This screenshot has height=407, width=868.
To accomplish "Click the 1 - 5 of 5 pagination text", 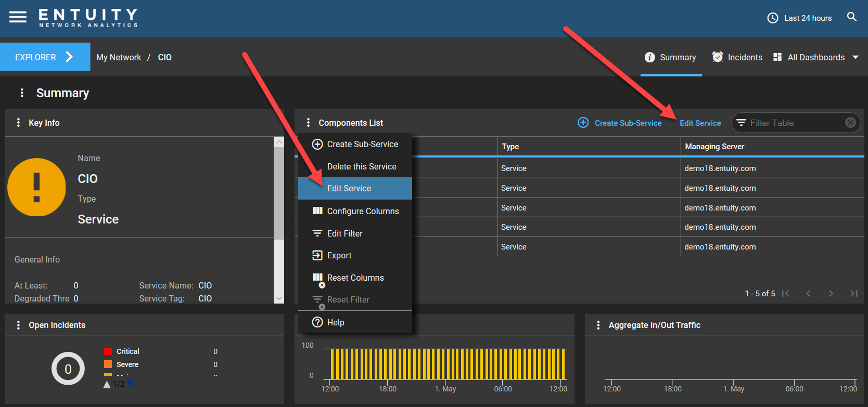I will pos(760,294).
